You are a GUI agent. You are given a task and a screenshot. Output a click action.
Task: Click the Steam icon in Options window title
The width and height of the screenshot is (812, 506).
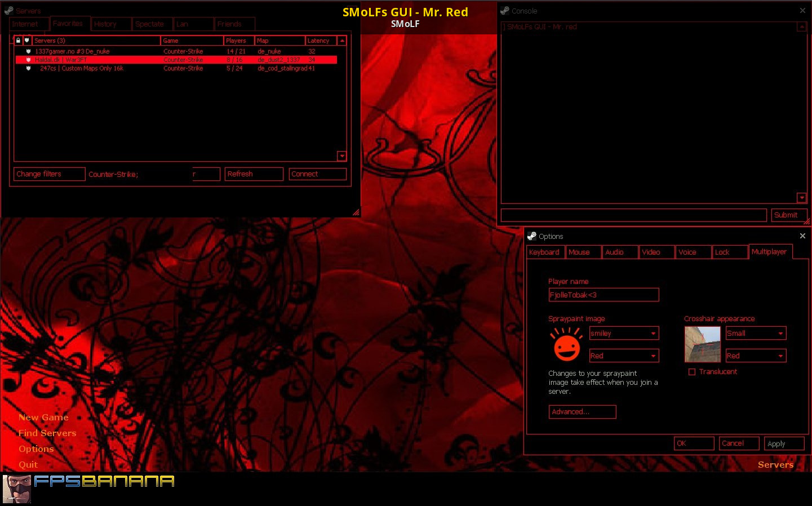pos(531,236)
